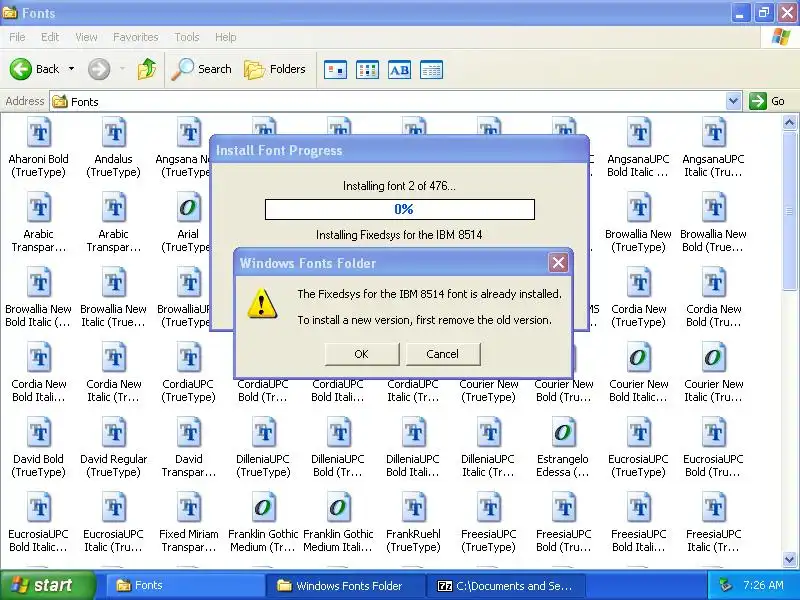Toggle the Folders pane button

pyautogui.click(x=275, y=69)
